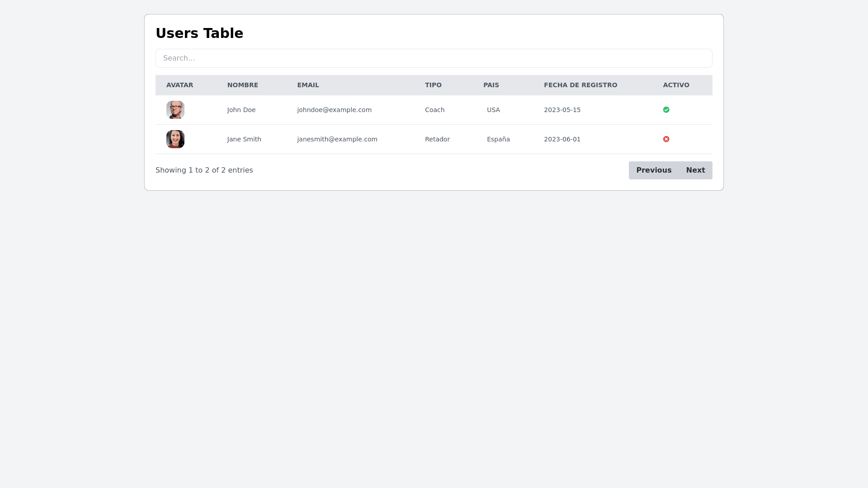Click the Avatar column header
Viewport: 868px width, 488px height.
pos(179,85)
